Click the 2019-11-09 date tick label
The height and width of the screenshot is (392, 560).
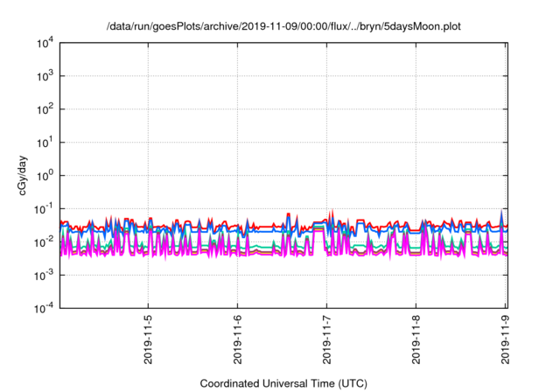506,341
